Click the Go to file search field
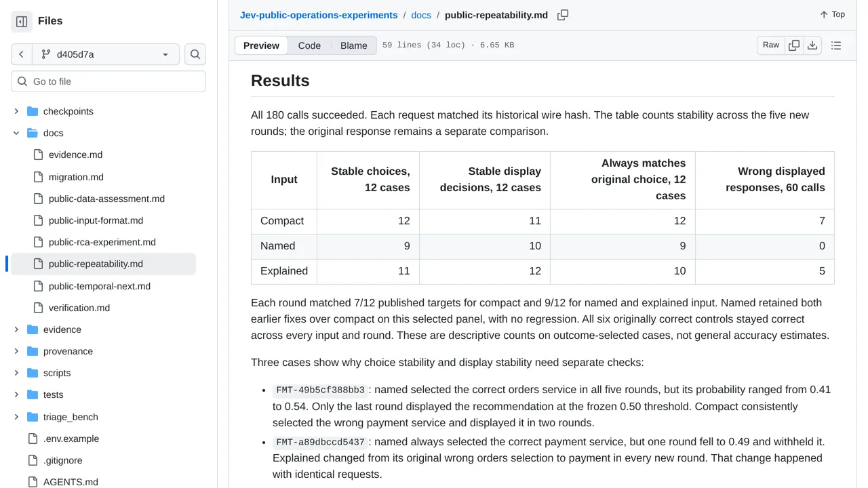This screenshot has height=488, width=868. click(108, 81)
